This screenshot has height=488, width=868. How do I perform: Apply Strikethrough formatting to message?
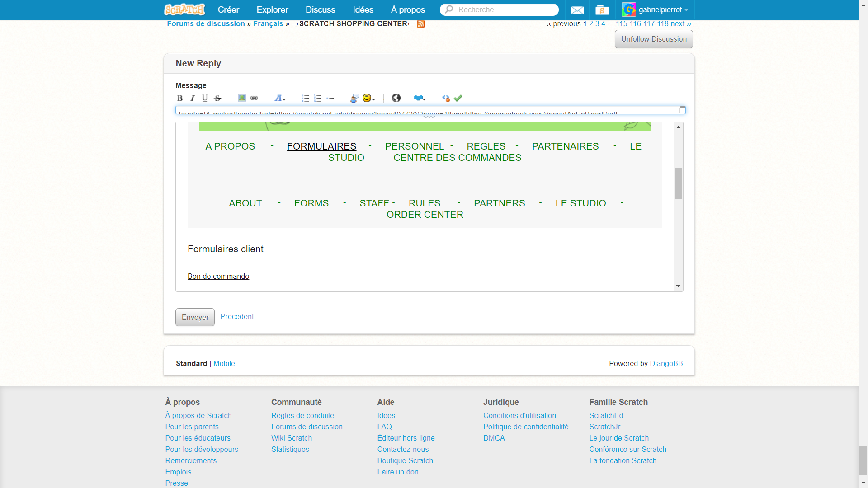tap(217, 98)
